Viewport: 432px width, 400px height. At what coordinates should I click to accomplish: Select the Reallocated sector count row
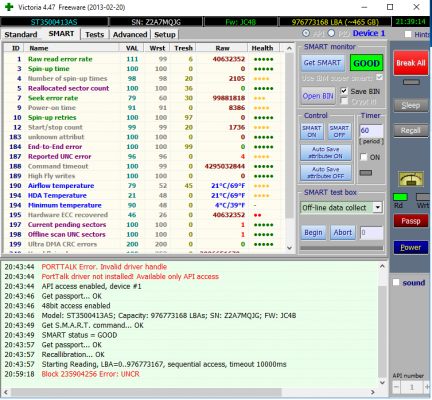(144, 88)
